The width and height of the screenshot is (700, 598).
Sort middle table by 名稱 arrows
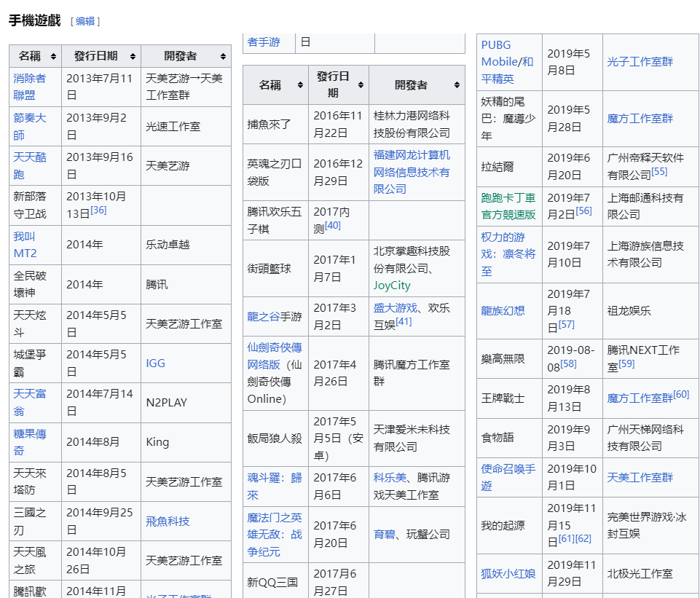(300, 84)
